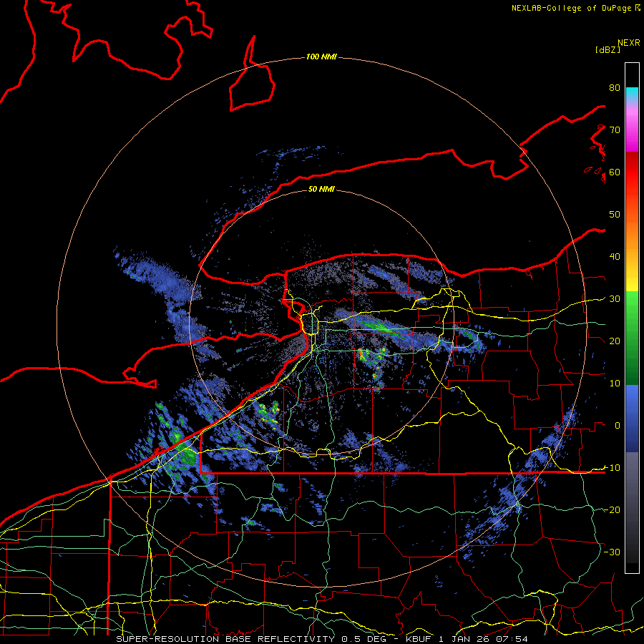
Task: Select the 30 value on the dBZ scale
Action: [615, 298]
